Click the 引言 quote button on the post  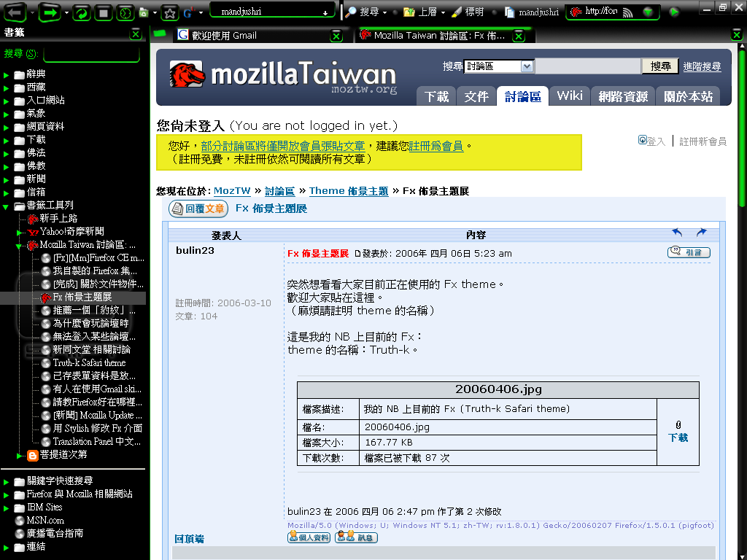[x=688, y=252]
